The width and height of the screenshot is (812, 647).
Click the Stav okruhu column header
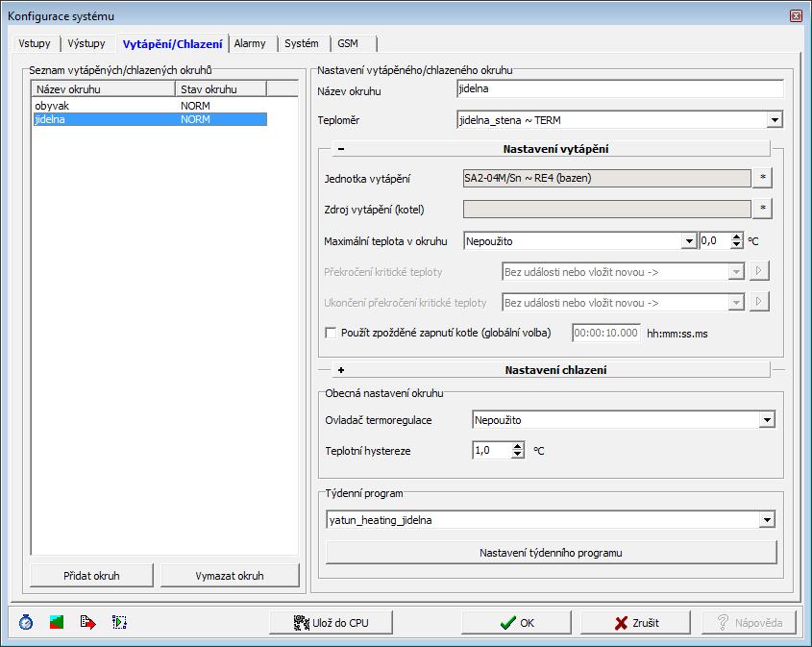tap(221, 89)
